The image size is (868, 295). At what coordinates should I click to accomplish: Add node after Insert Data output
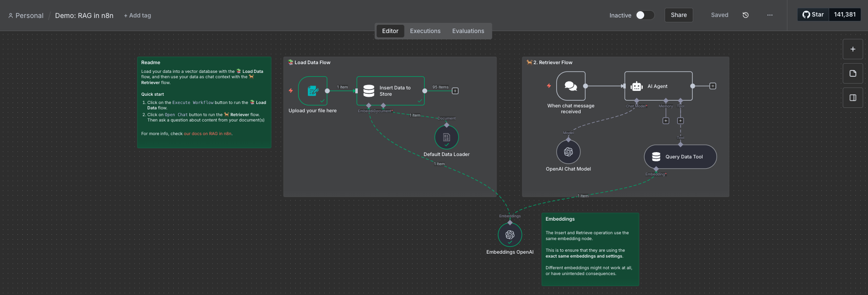coord(455,91)
